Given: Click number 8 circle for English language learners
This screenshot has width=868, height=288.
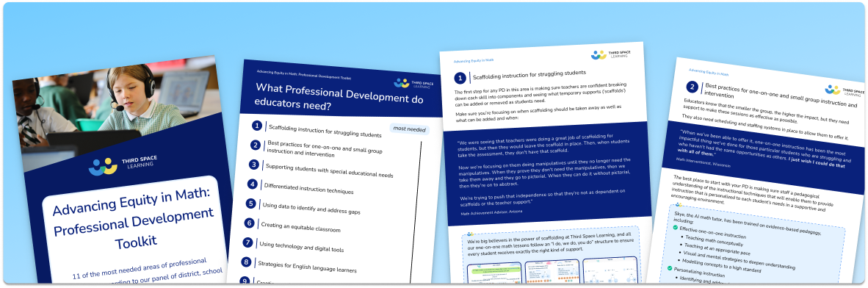Looking at the screenshot, I should pyautogui.click(x=246, y=262).
